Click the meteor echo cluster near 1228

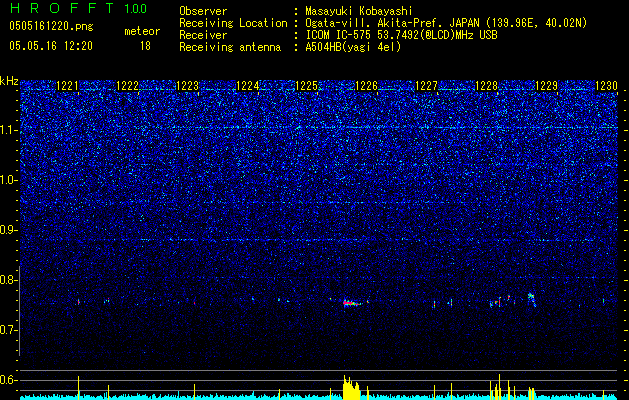501,301
